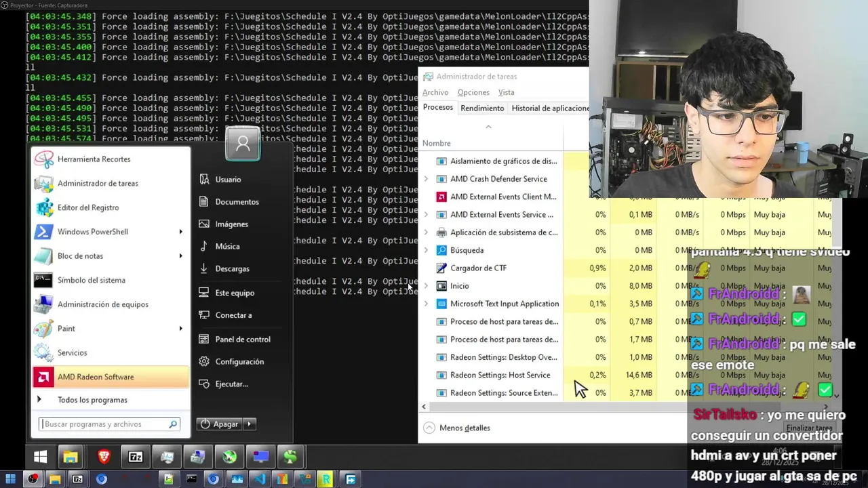Open Opciones menu in Task Manager
The height and width of the screenshot is (488, 868).
pos(473,93)
